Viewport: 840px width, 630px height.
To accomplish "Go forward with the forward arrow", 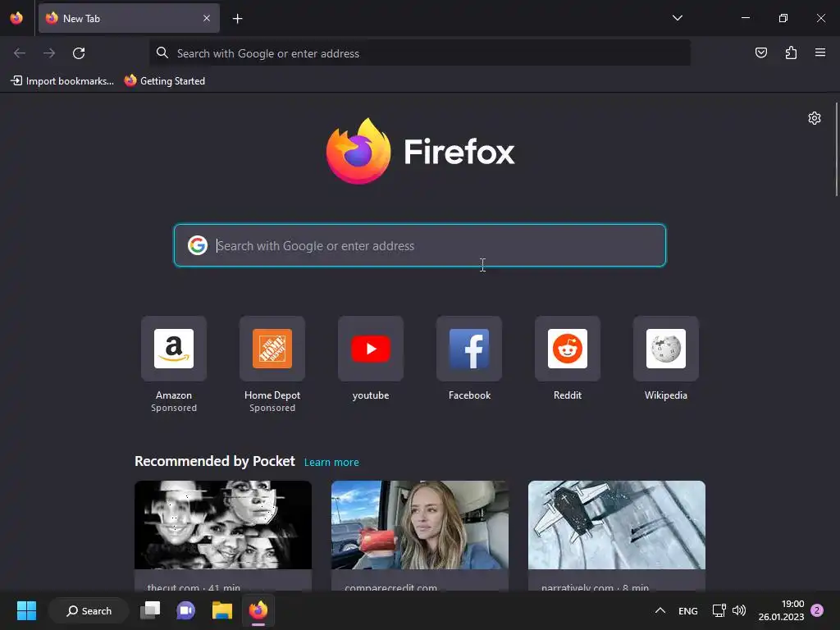I will click(49, 53).
